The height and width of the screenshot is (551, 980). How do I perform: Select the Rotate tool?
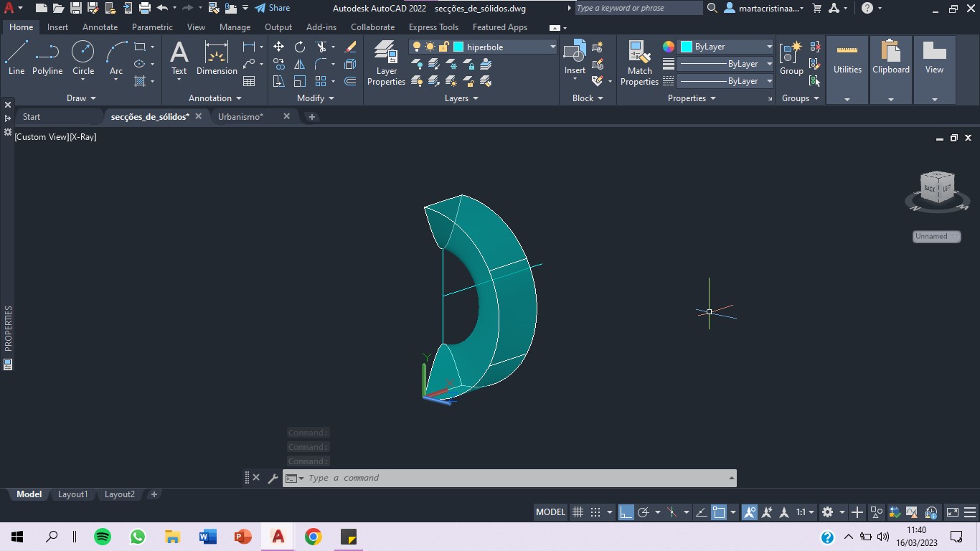click(x=300, y=47)
